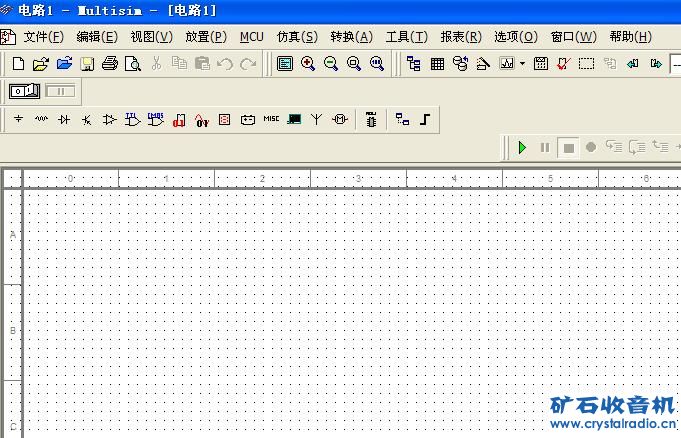Place an analog op-amp component
This screenshot has width=681, height=438.
pyautogui.click(x=109, y=119)
